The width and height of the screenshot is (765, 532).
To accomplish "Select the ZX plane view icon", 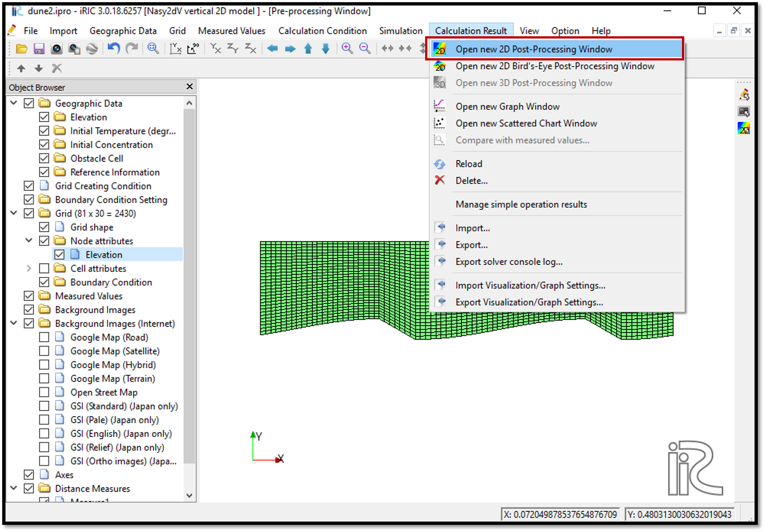I will [251, 48].
